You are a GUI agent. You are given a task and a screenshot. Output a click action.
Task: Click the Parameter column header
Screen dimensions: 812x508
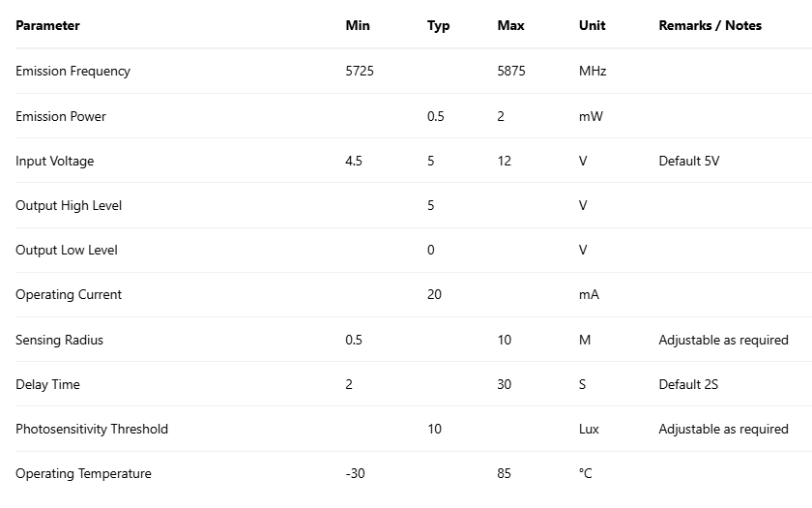pos(47,25)
